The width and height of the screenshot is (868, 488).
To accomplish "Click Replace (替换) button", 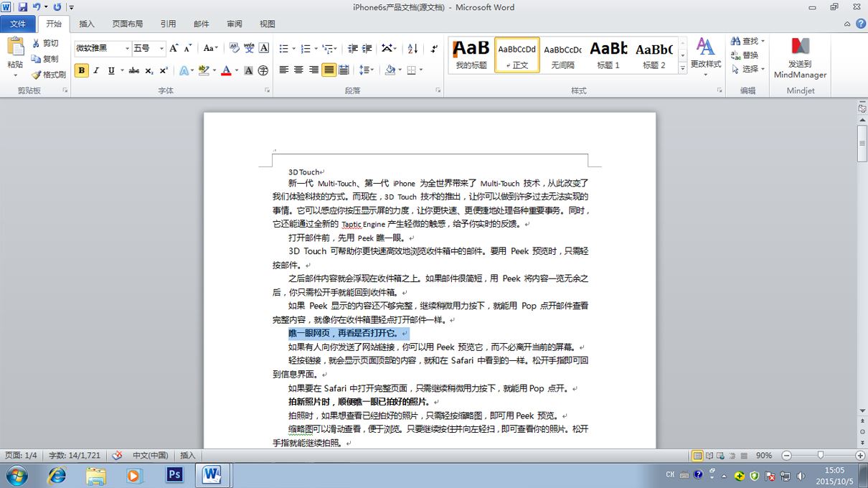I will point(745,55).
